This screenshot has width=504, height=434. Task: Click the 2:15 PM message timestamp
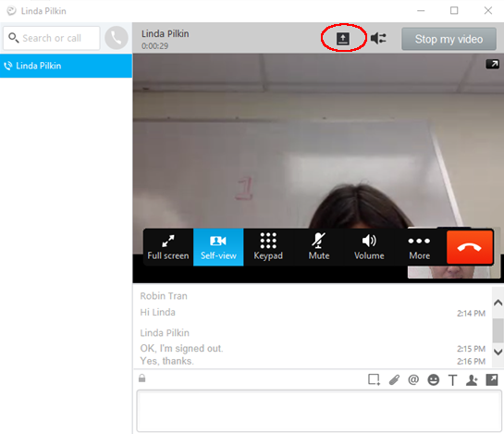tap(472, 349)
